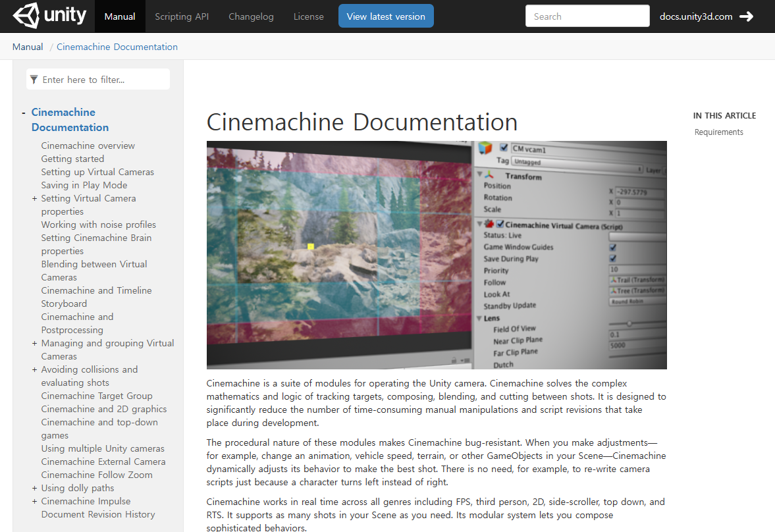The width and height of the screenshot is (775, 532).
Task: Open Using multiple Unity cameras page
Action: [x=103, y=448]
